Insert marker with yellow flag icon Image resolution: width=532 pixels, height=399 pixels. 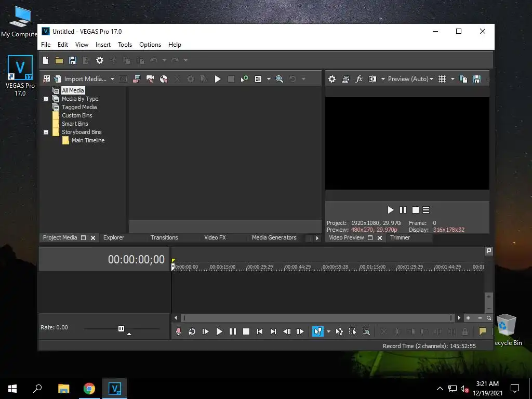pos(483,331)
